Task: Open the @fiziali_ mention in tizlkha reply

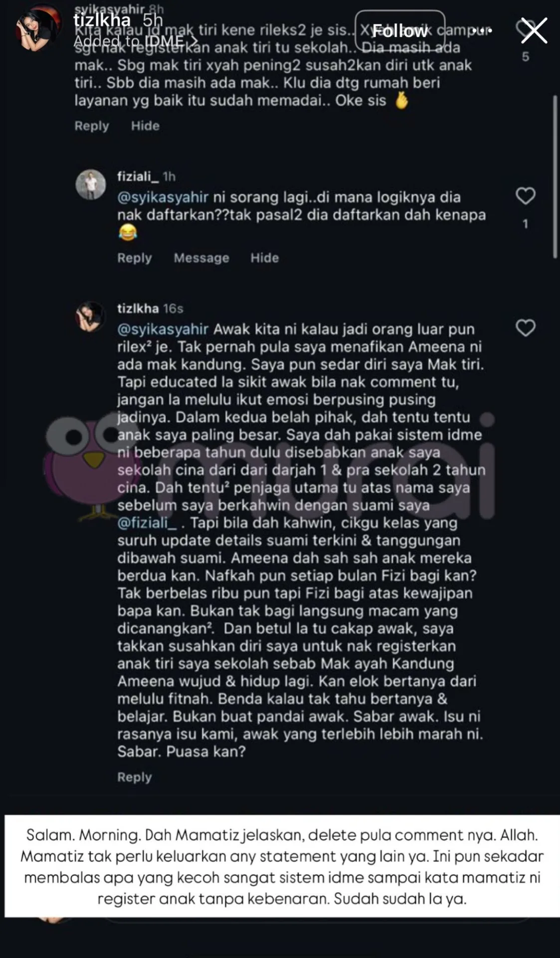Action: pyautogui.click(x=147, y=523)
